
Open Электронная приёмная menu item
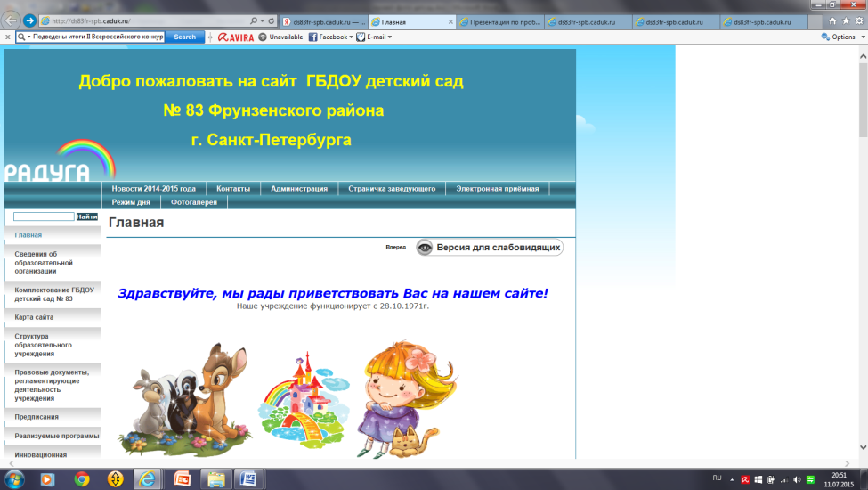point(497,189)
